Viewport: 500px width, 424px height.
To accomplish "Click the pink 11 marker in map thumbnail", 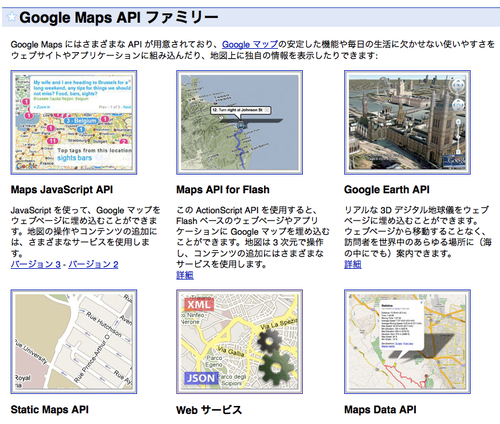I will [x=53, y=141].
